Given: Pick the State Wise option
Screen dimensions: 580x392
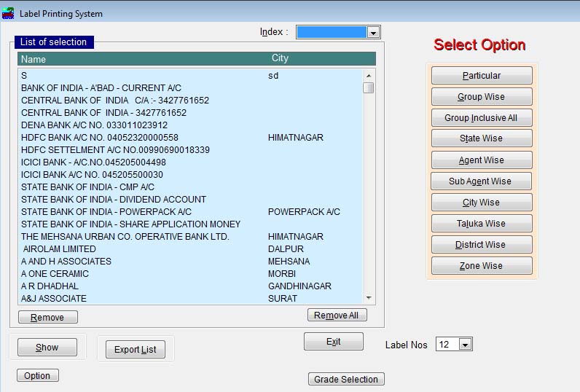Looking at the screenshot, I should [x=482, y=138].
